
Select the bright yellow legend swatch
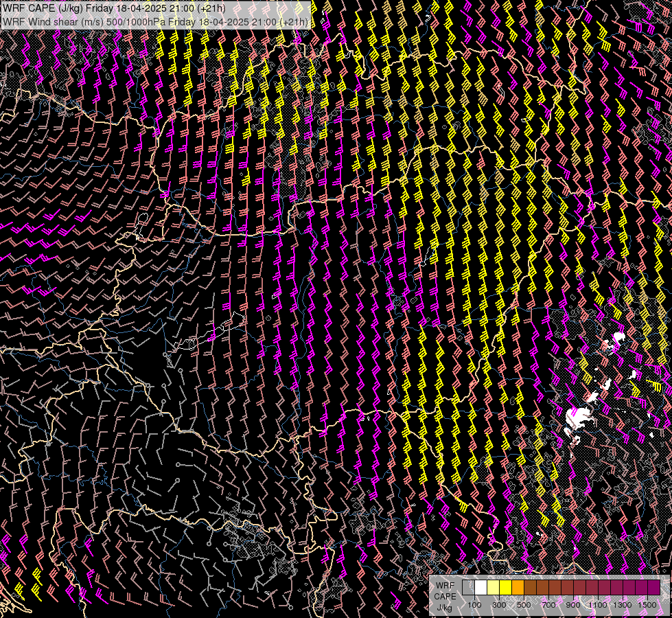click(x=505, y=587)
